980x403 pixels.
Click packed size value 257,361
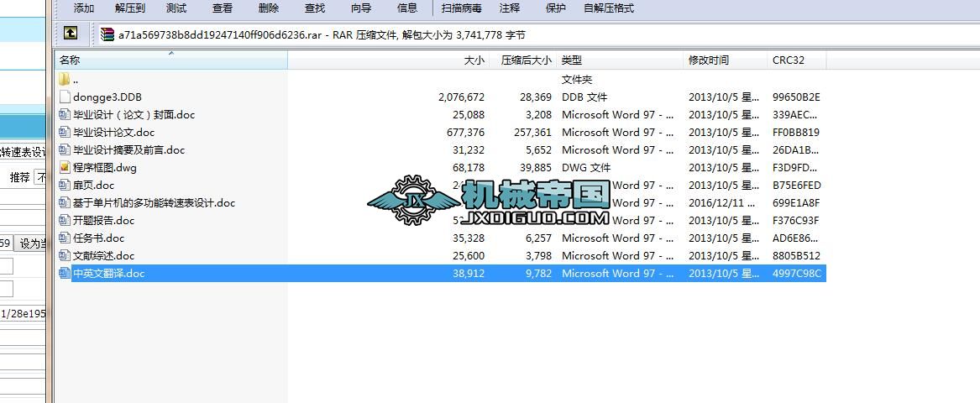click(532, 132)
